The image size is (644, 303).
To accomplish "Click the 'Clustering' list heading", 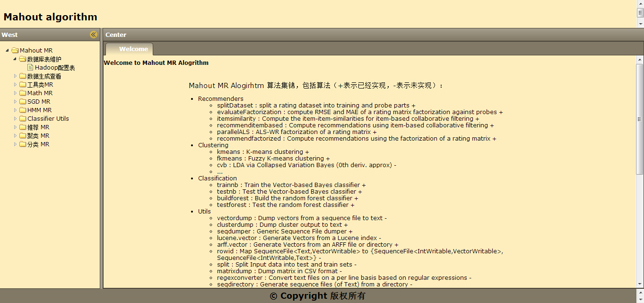I will pos(213,145).
